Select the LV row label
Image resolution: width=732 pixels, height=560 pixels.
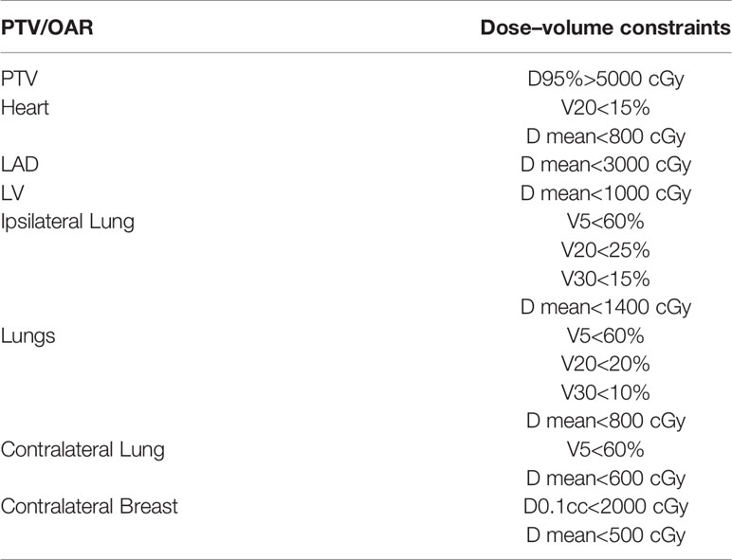(x=12, y=192)
